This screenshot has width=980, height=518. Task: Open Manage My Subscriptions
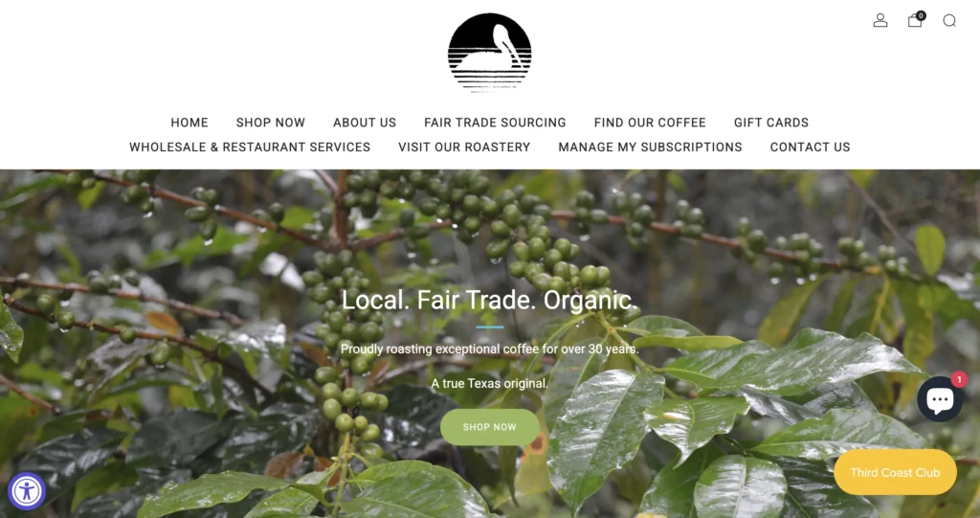650,147
